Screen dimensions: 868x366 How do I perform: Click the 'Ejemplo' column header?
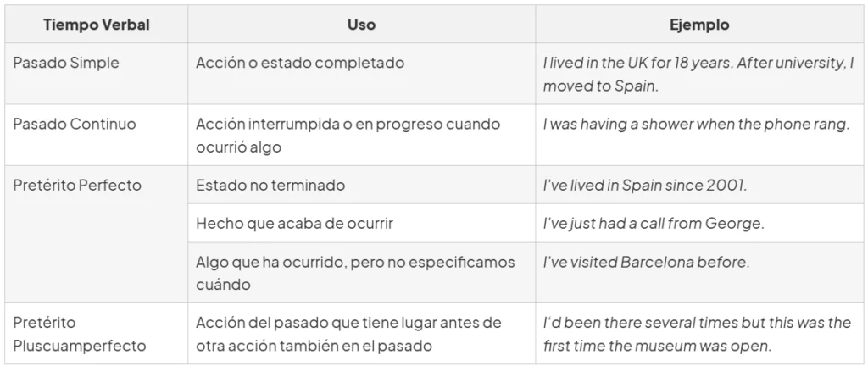(x=699, y=25)
